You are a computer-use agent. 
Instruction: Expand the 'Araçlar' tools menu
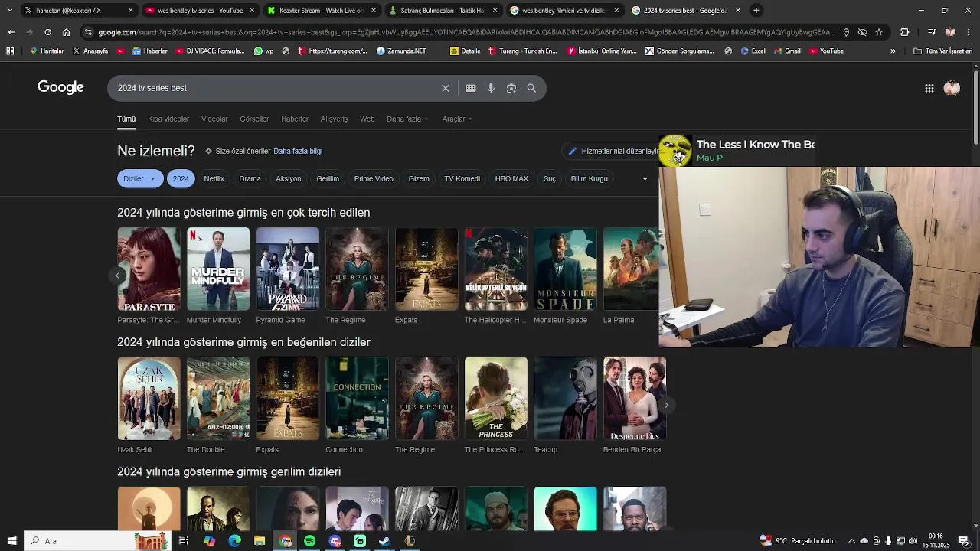click(x=457, y=119)
